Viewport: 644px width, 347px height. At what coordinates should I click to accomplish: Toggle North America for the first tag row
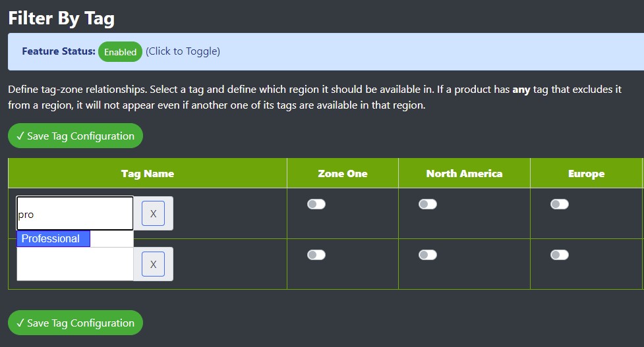pyautogui.click(x=428, y=204)
